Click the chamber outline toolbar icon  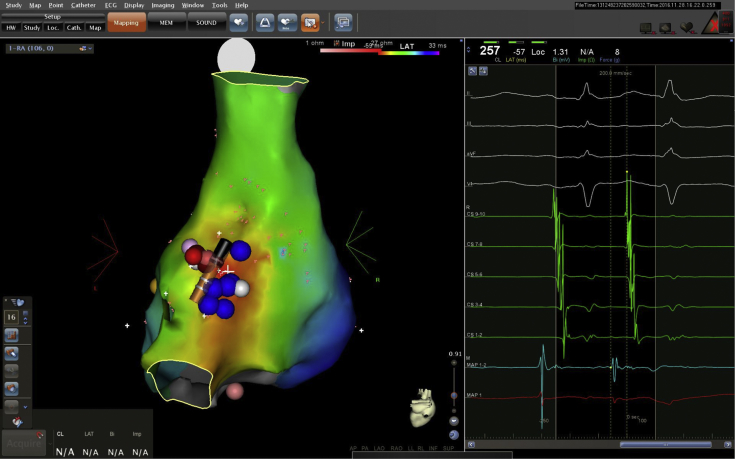pyautogui.click(x=265, y=21)
